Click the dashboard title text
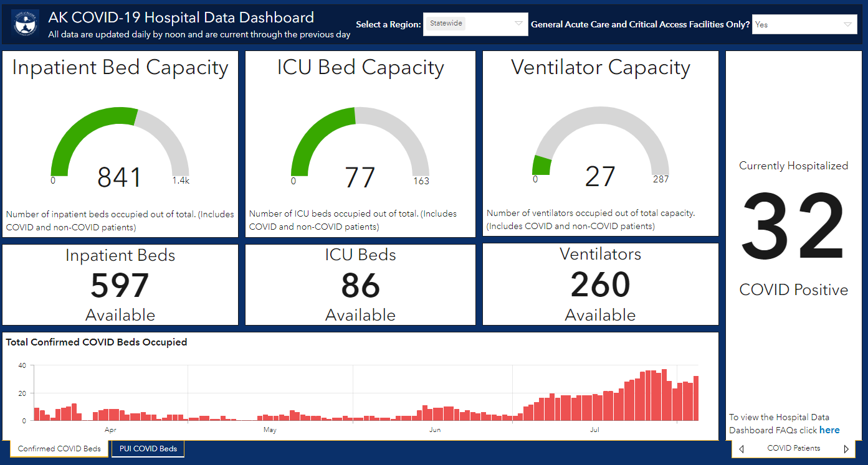This screenshot has height=465, width=868. tap(181, 18)
